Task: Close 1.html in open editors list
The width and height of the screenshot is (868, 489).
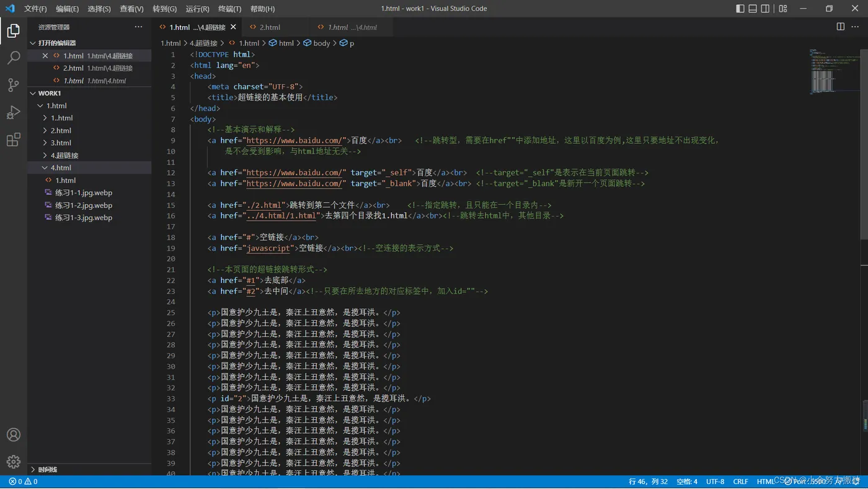Action: pyautogui.click(x=45, y=56)
